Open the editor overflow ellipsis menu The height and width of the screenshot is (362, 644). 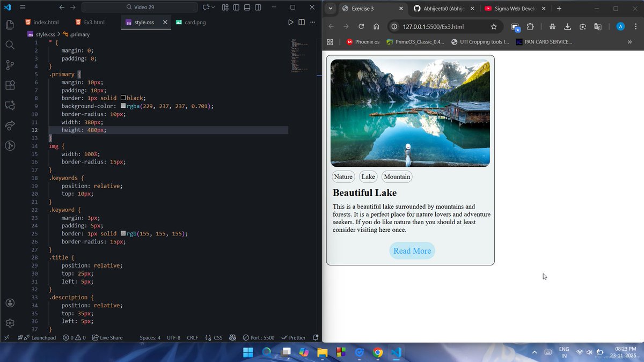[x=312, y=22]
